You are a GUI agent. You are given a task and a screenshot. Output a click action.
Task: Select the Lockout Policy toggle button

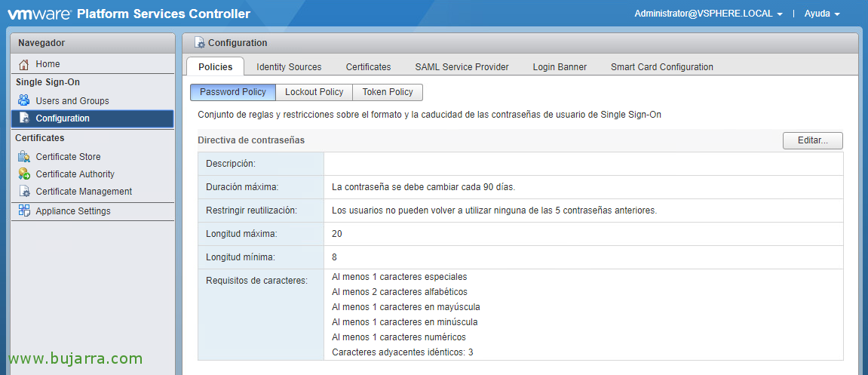pos(314,92)
